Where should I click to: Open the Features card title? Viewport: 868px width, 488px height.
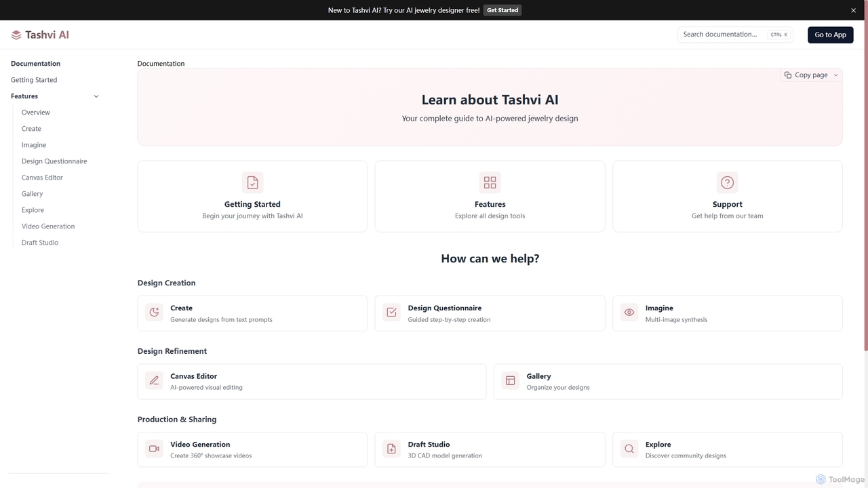490,204
